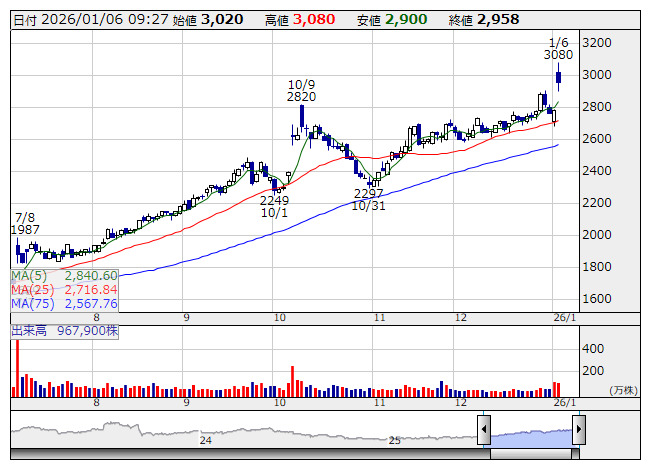
Task: Click the 2249 10/1 low annotation
Action: pyautogui.click(x=274, y=205)
